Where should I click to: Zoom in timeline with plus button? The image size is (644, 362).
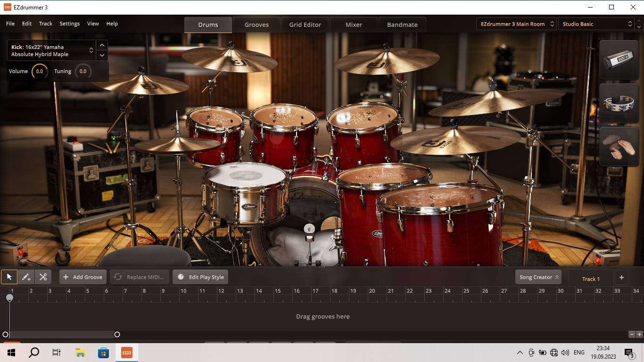(639, 335)
